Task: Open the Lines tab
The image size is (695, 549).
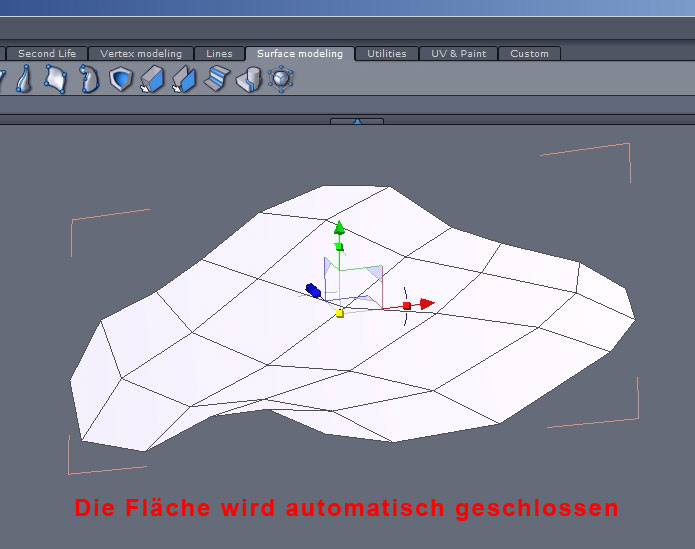Action: point(219,54)
